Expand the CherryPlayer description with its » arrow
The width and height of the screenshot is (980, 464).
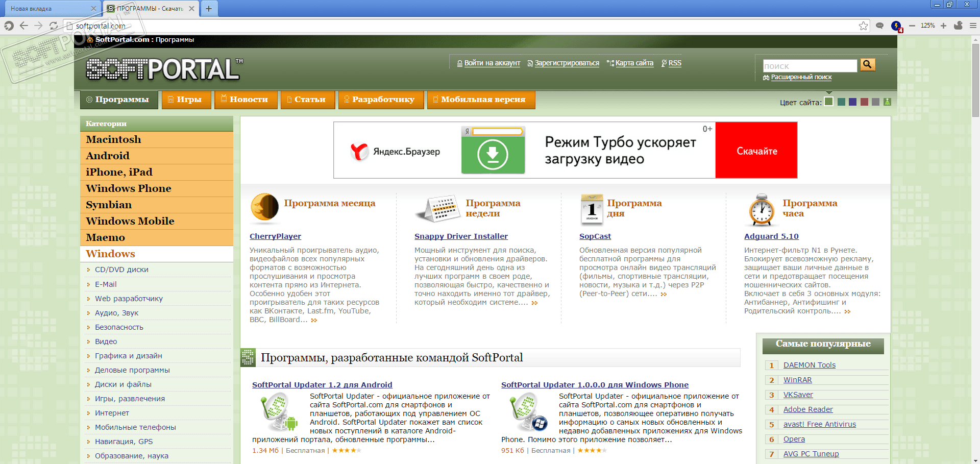tap(314, 321)
